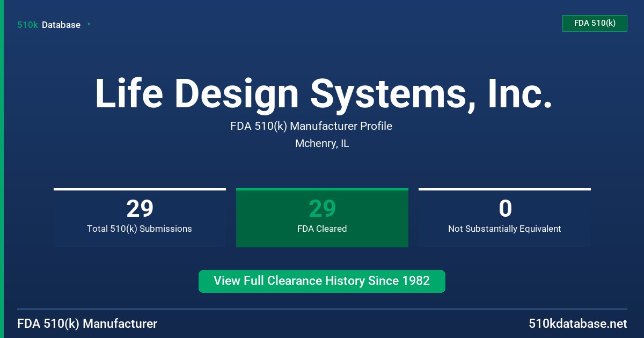
Task: Click the Mchenry, IL location text
Action: pos(322,144)
